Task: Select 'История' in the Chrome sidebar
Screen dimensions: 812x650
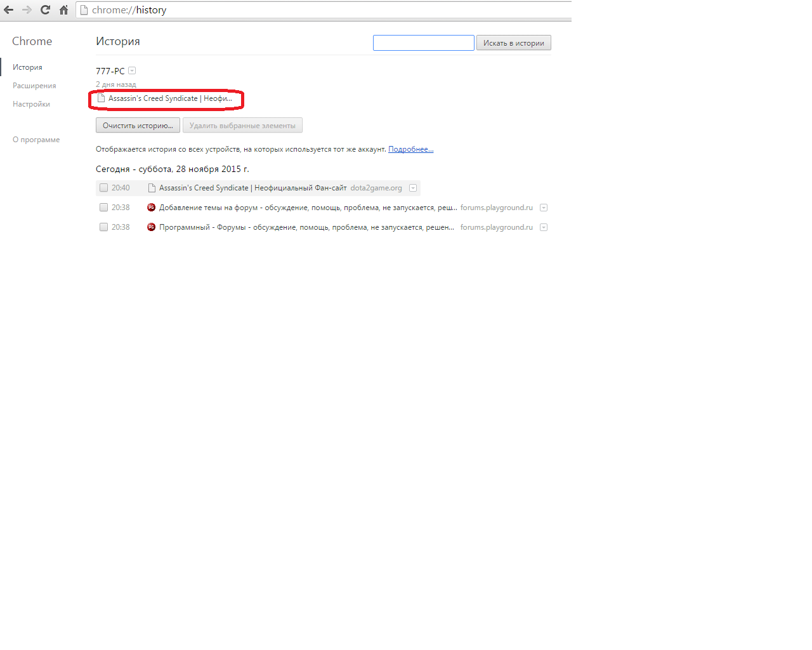Action: pyautogui.click(x=27, y=67)
